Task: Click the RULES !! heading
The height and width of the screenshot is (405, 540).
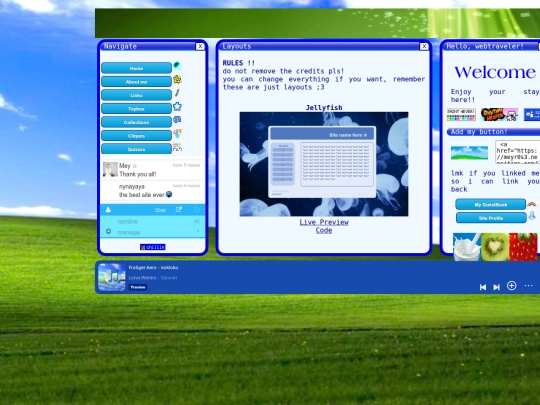Action: (238, 63)
